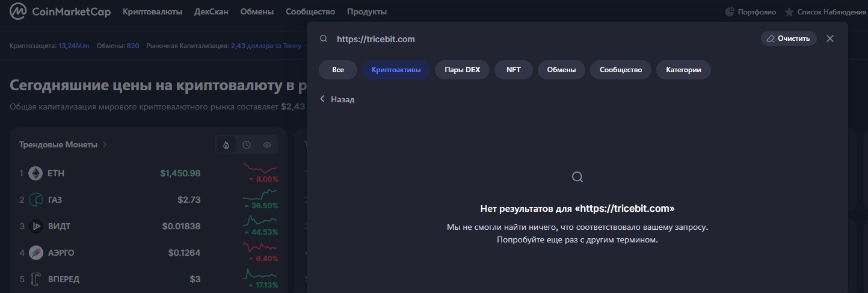Click the ETH coin logo
868x293 pixels.
35,173
